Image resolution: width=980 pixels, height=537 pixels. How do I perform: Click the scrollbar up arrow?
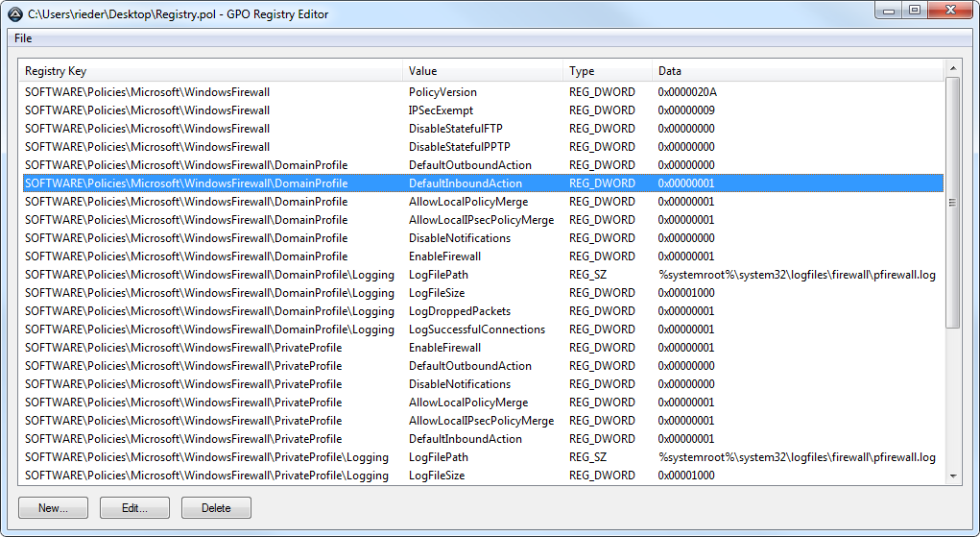coord(952,68)
